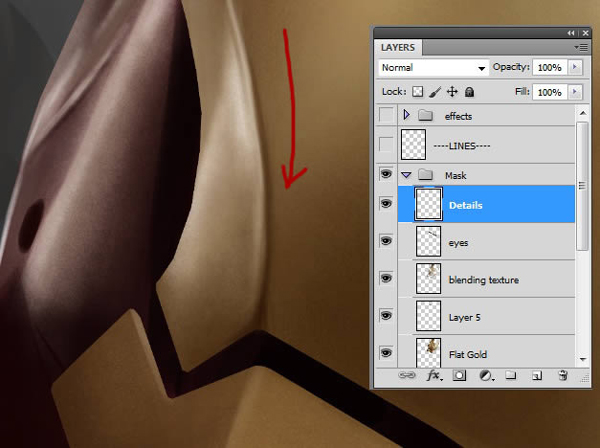Screen dimensions: 600x448
Task: Hide the Details layer
Action: pos(386,203)
